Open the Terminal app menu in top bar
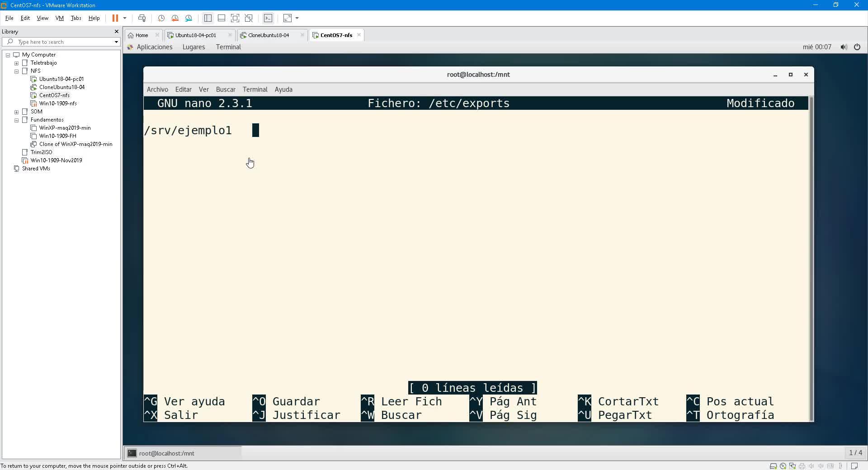 [228, 47]
